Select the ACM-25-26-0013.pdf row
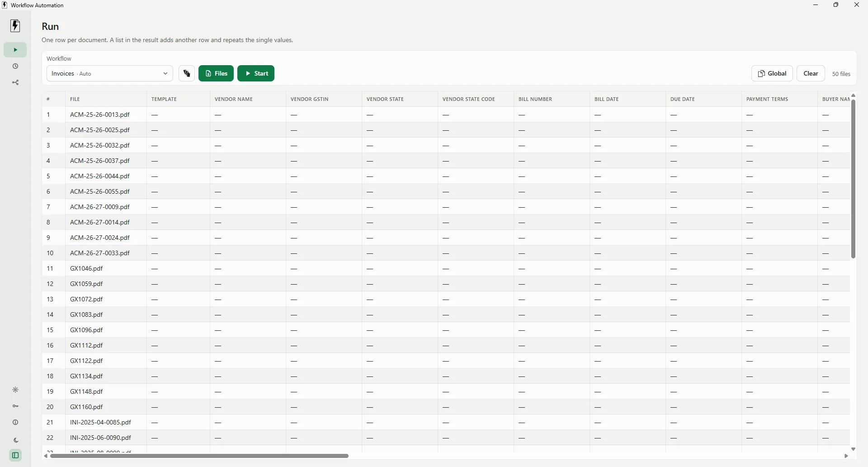 (446, 115)
